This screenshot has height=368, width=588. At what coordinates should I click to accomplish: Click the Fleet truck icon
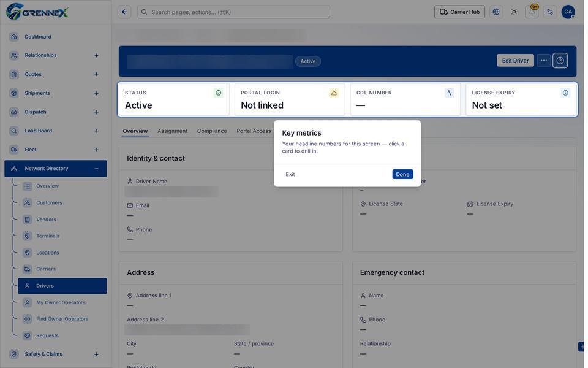tap(14, 150)
